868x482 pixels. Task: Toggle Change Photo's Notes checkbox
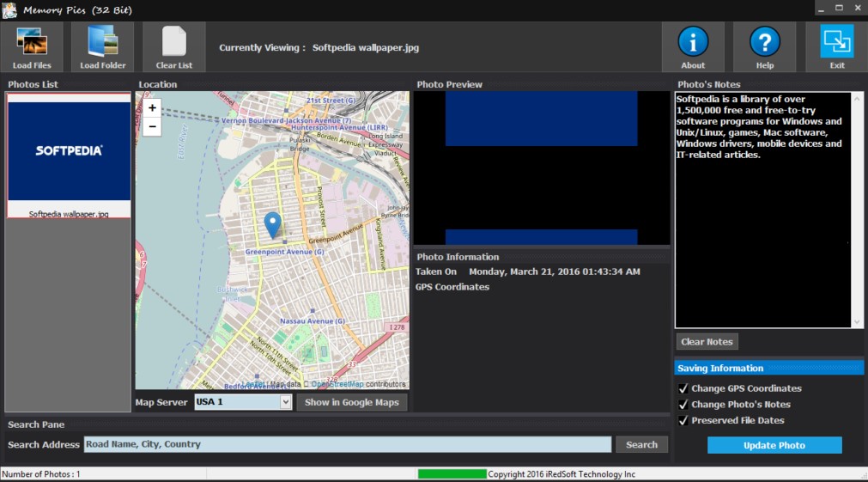point(683,405)
